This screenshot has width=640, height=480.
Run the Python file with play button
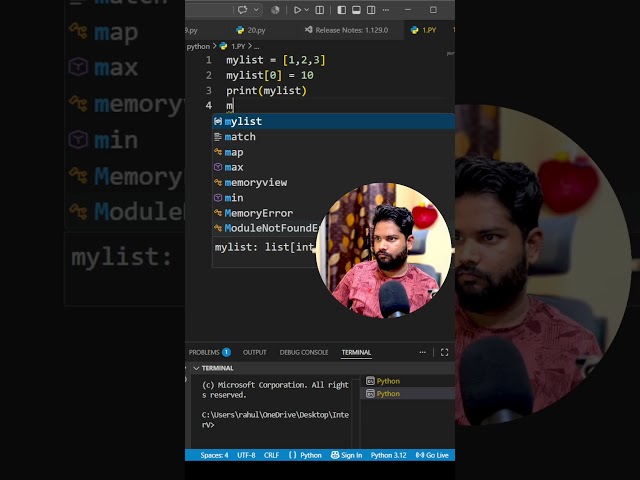[x=298, y=10]
